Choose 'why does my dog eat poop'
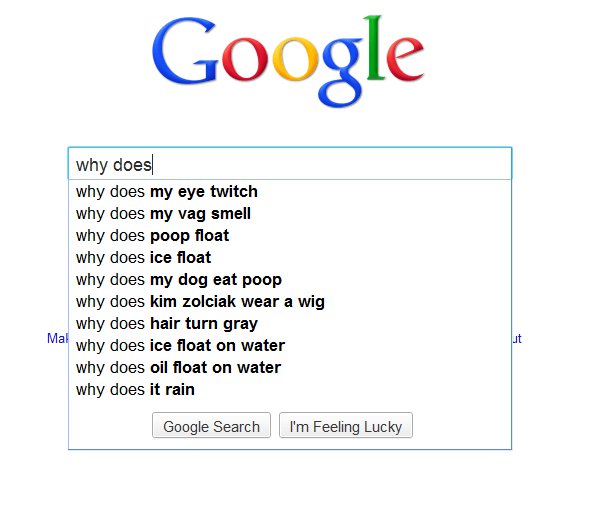Image resolution: width=593 pixels, height=507 pixels. click(x=290, y=279)
